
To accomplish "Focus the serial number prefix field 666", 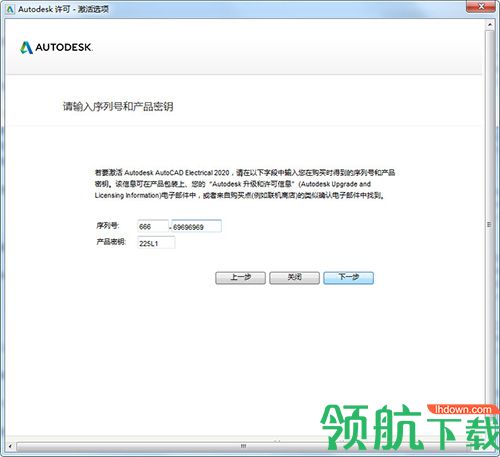I will [153, 226].
